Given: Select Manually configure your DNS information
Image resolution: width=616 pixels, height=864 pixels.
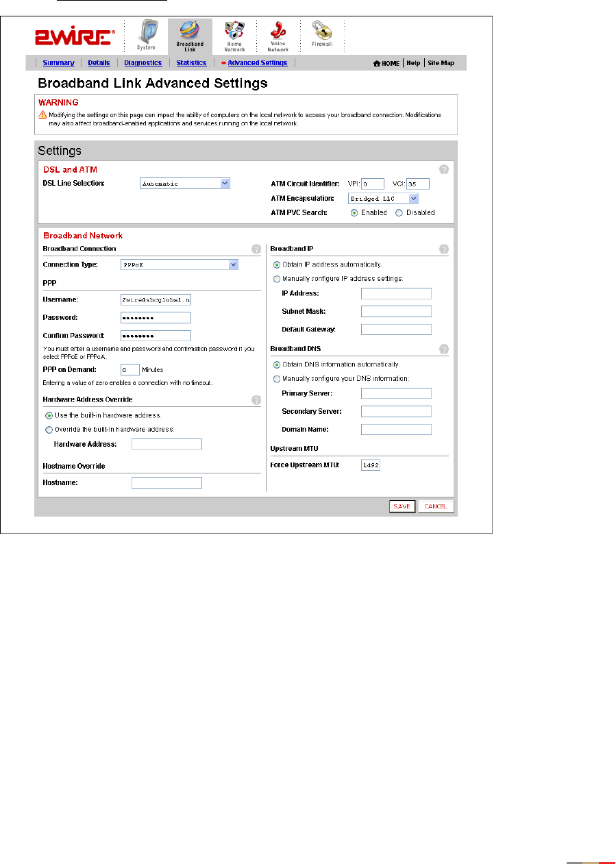Looking at the screenshot, I should (x=277, y=379).
